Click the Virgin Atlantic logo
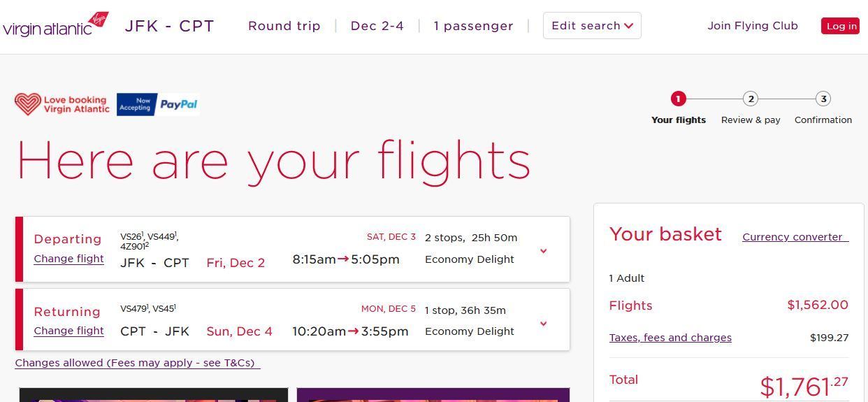This screenshot has height=402, width=868. coord(56,25)
